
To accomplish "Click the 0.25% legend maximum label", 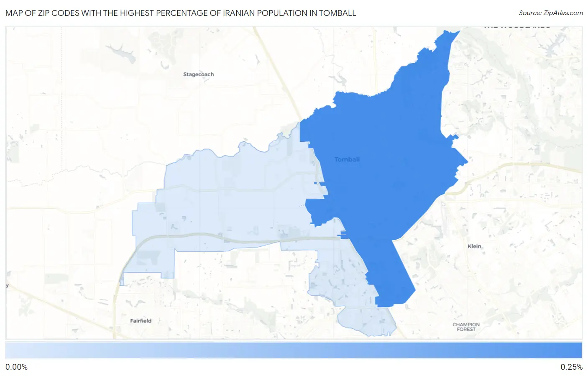I will point(571,367).
